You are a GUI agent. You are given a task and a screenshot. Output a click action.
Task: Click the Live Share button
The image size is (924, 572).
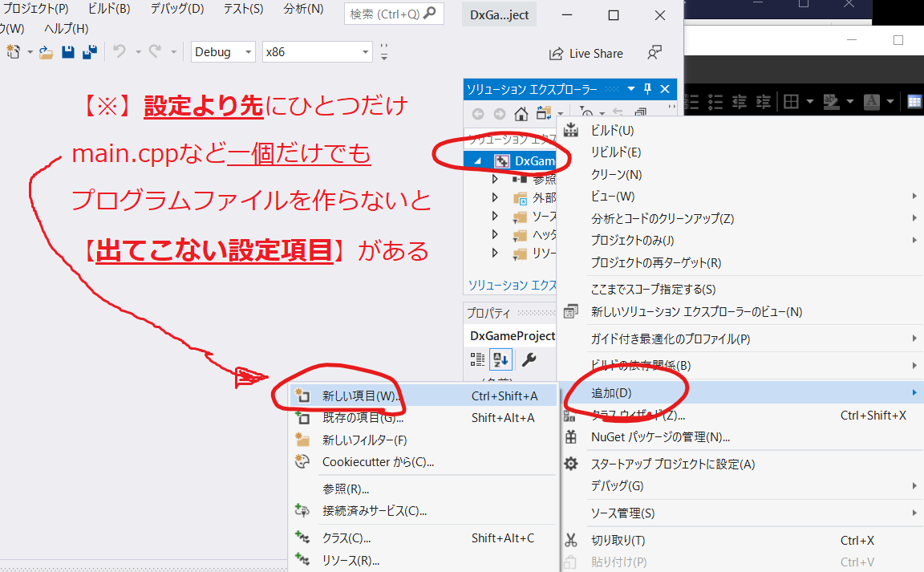click(x=586, y=54)
